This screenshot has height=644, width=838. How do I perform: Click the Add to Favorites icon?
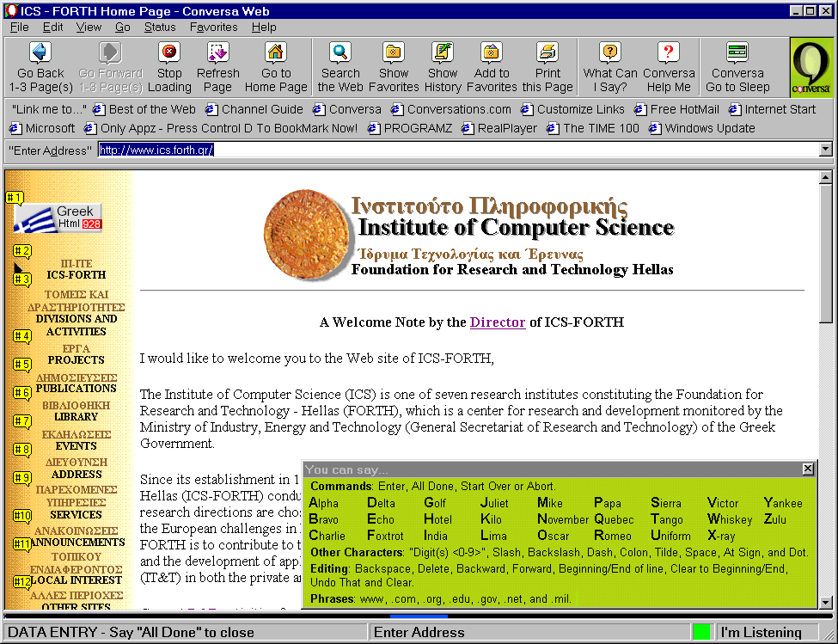(492, 52)
